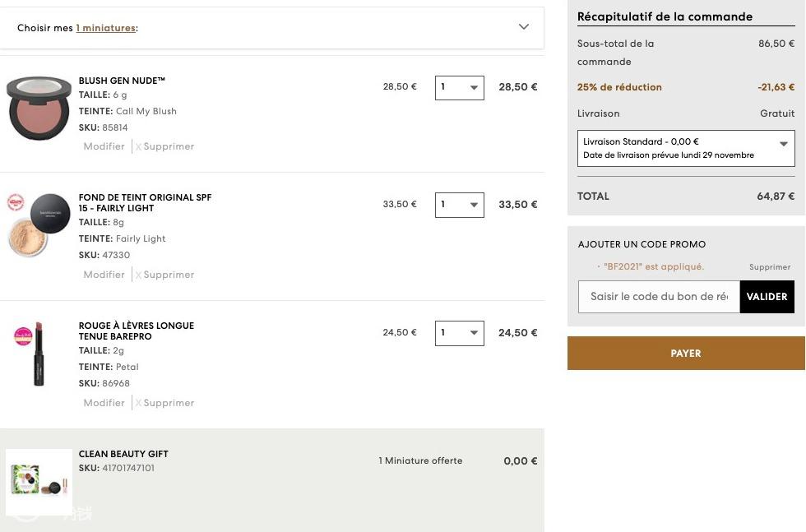Open the BLUSH GEN NUDE product title
Viewport: 806px width, 532px height.
[122, 81]
